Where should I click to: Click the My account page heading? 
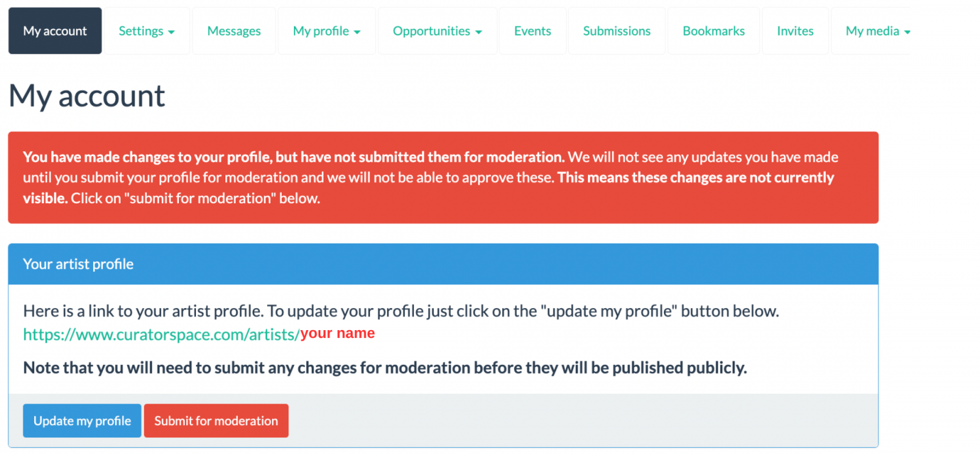[87, 96]
